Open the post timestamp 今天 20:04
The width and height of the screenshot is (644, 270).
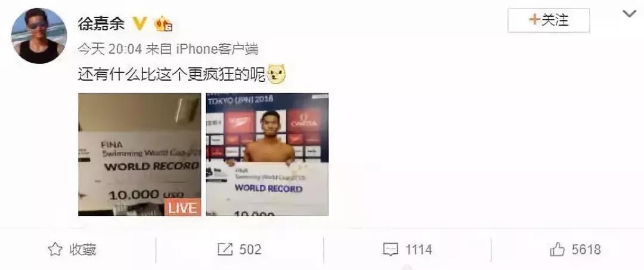(x=110, y=50)
